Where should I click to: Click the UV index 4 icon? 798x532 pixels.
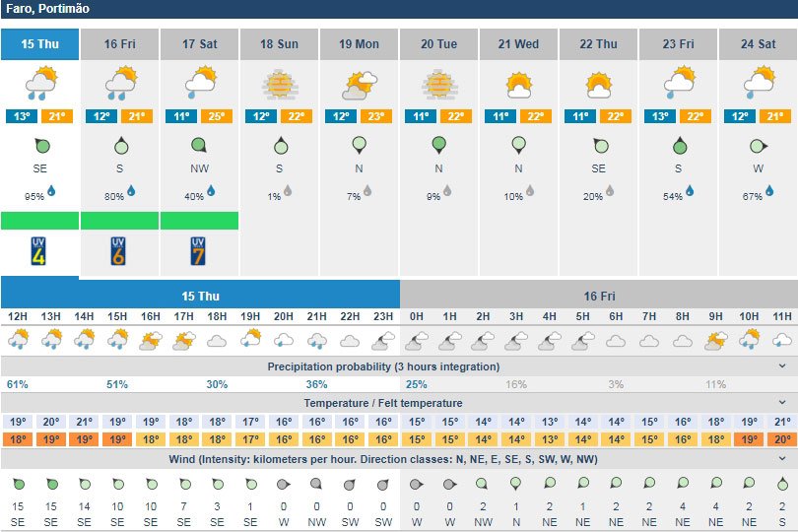coord(39,253)
